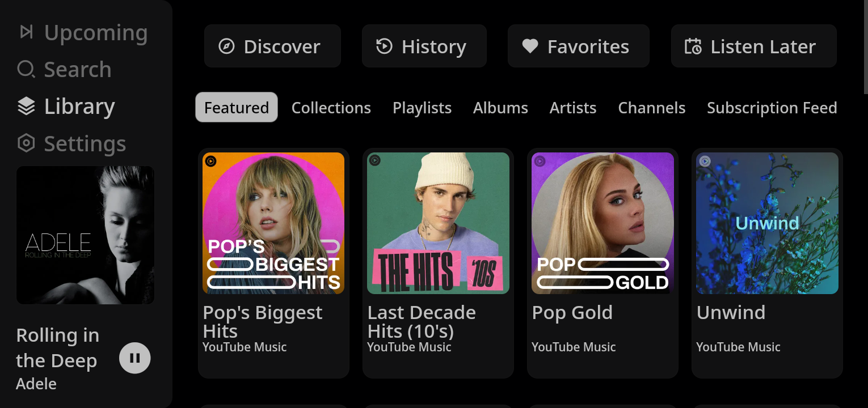Click the History replay clock icon

click(384, 46)
